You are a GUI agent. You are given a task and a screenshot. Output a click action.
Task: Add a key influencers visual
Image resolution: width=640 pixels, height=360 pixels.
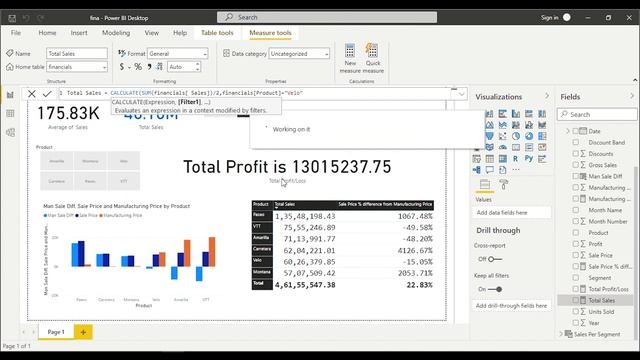tap(542, 158)
